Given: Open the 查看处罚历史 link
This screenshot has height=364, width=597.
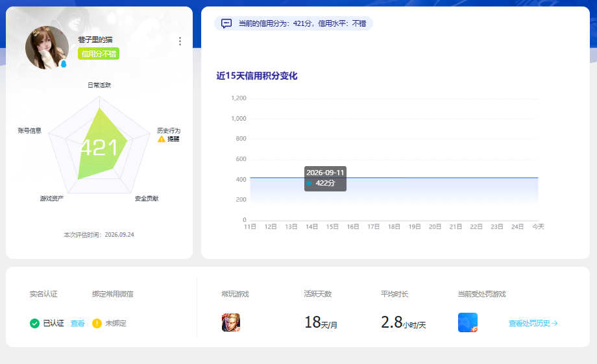Looking at the screenshot, I should tap(533, 323).
